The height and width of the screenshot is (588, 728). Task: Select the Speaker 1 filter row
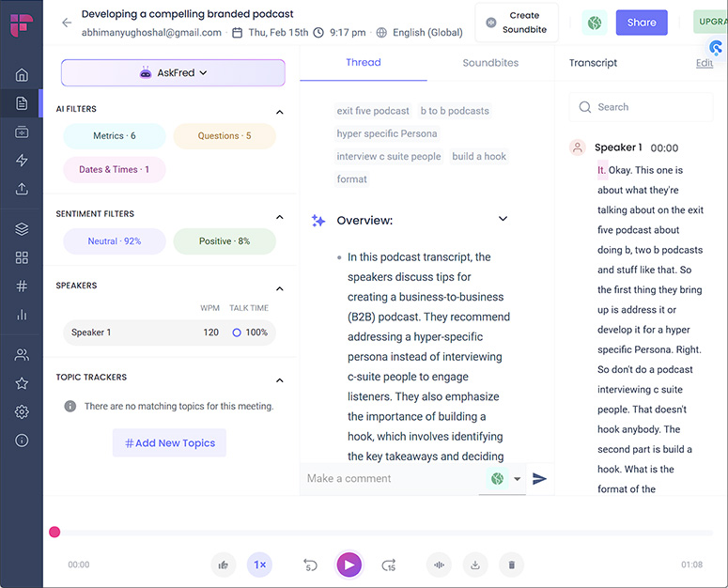(169, 333)
